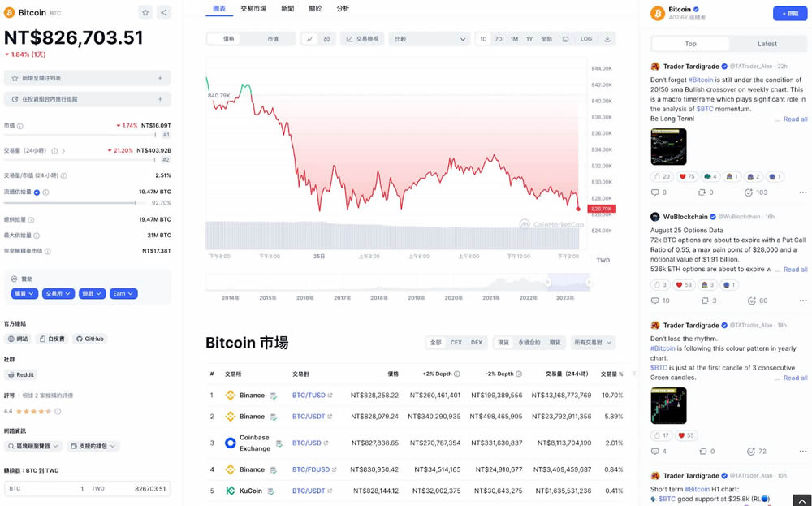Expand the Earn sponsored dropdown

(x=123, y=293)
